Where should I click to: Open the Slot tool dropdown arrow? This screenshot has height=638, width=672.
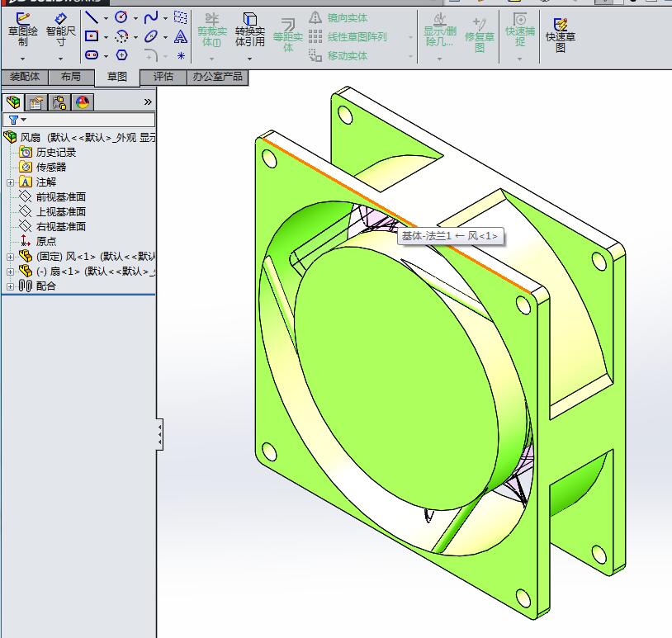(x=106, y=56)
